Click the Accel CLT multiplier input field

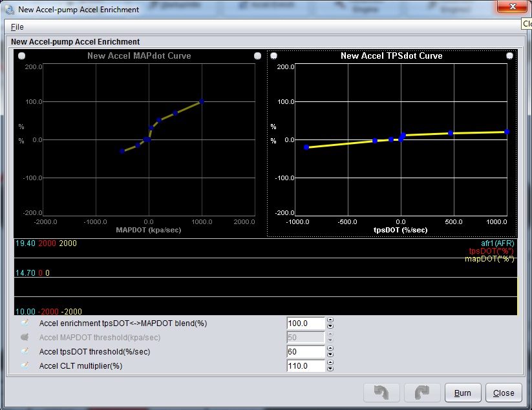[305, 365]
